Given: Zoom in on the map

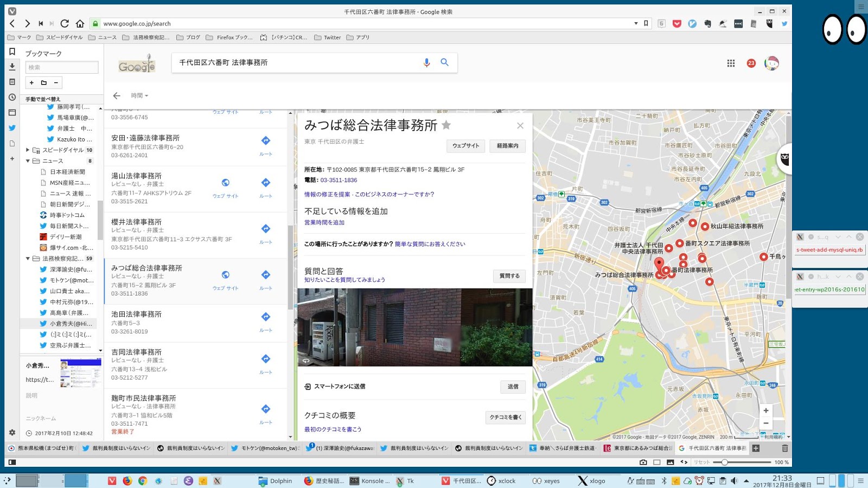Looking at the screenshot, I should [765, 410].
